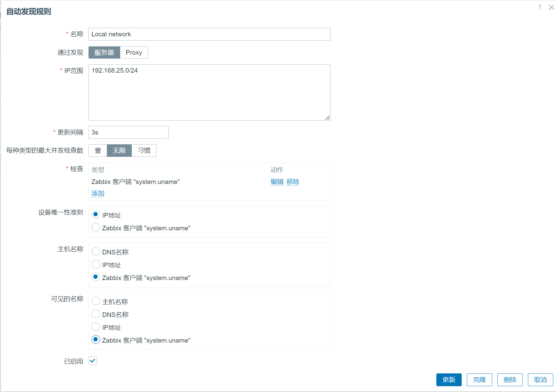Grab the IP范围 textarea resize handle
Image resolution: width=556 pixels, height=392 pixels.
tap(327, 117)
